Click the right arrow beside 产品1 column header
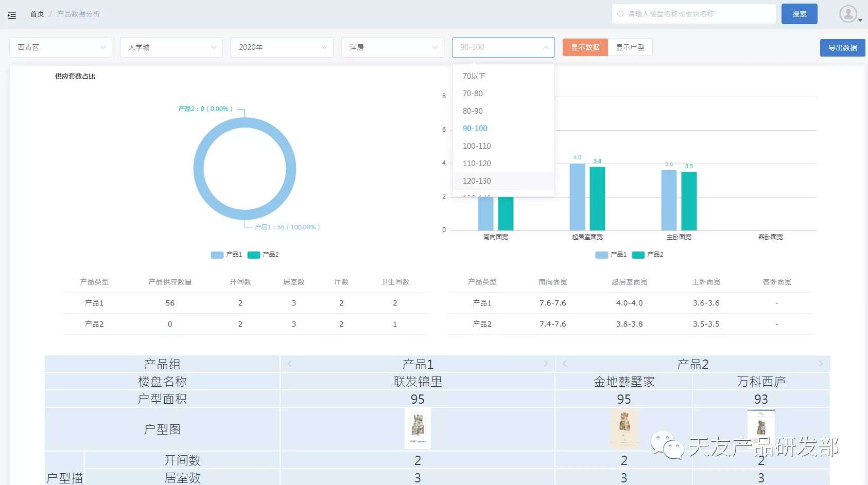 (547, 364)
